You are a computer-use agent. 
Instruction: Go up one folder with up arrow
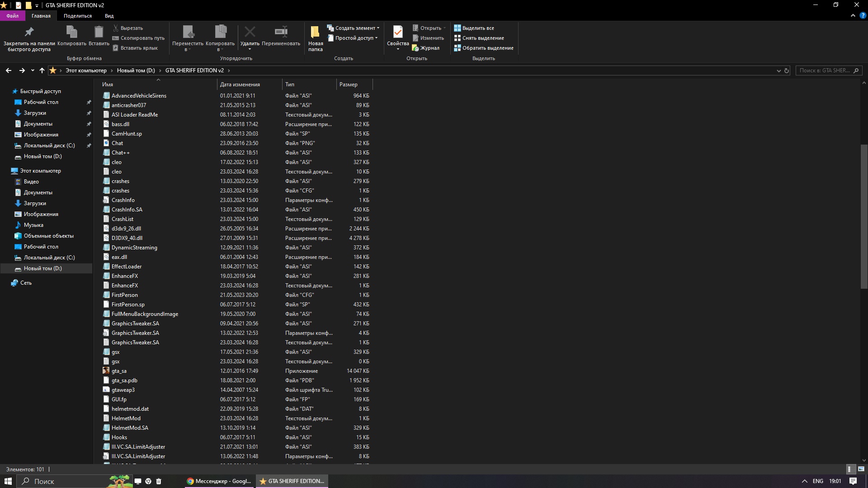pyautogui.click(x=42, y=70)
